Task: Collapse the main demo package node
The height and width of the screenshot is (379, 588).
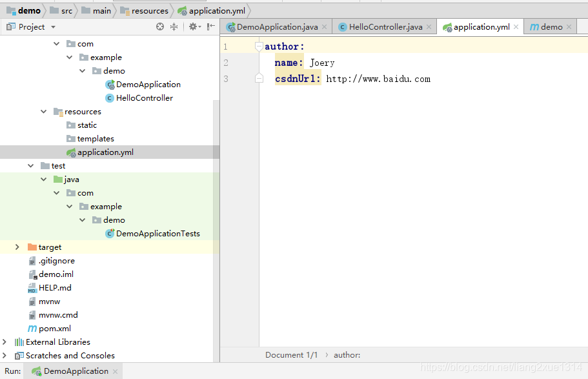Action: coord(83,71)
